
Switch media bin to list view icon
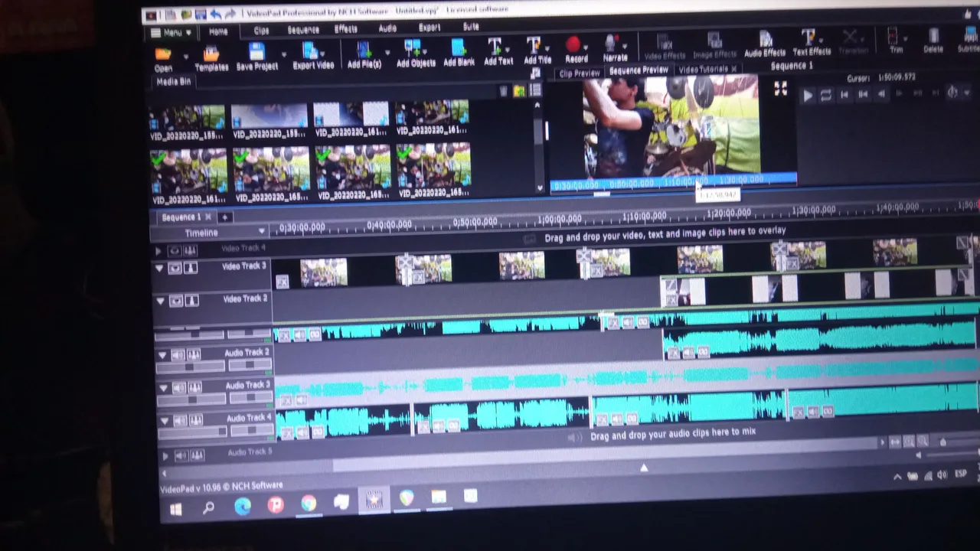click(534, 90)
